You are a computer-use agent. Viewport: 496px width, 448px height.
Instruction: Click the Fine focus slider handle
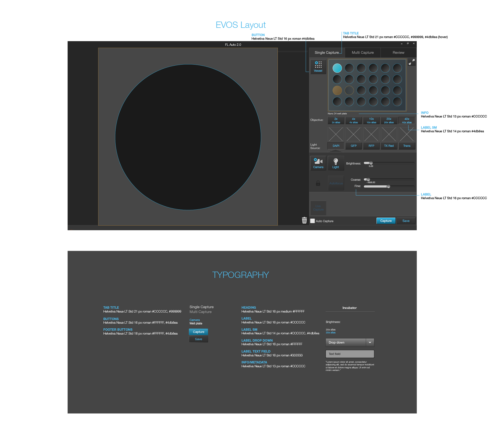[x=388, y=186]
